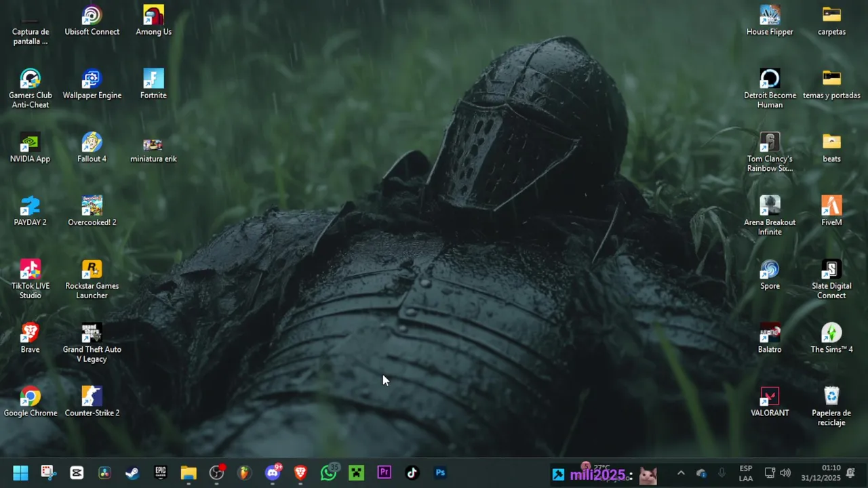Select the carpetas folder
The width and height of the screenshot is (868, 488).
tap(831, 21)
